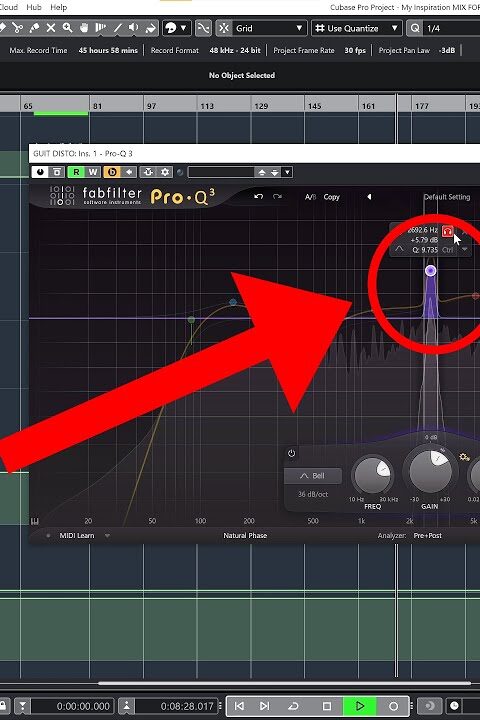The image size is (480, 720).
Task: Undo the last Pro-Q change
Action: click(259, 197)
